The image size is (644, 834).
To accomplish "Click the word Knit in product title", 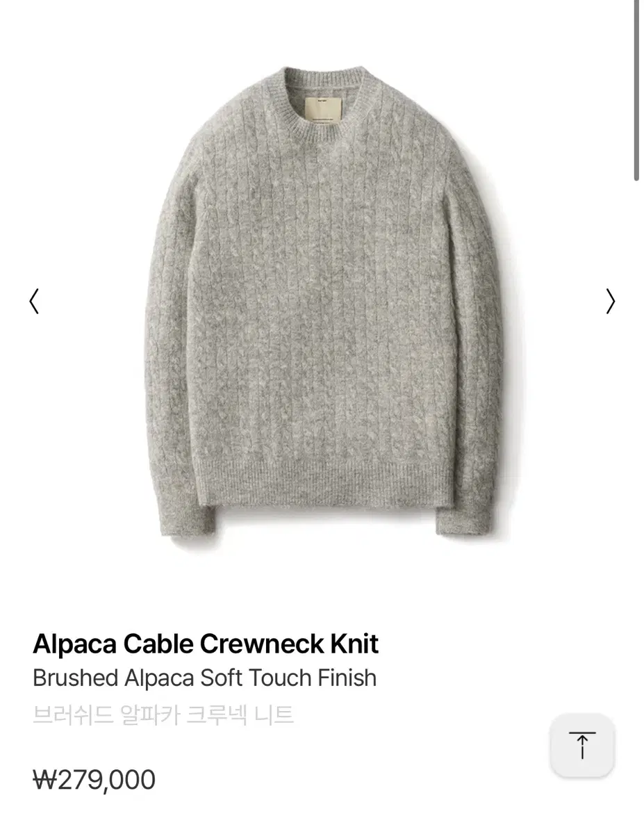I will click(x=354, y=644).
